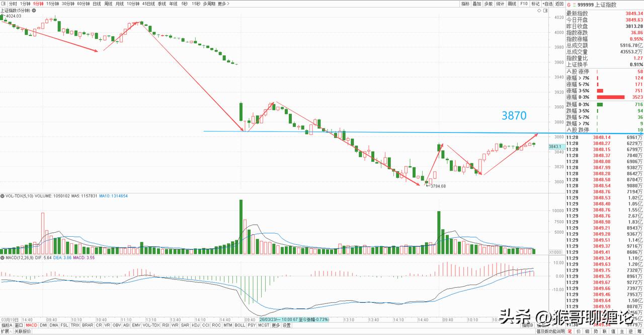This screenshot has width=644, height=335.
Task: Select the RSI indicator tab
Action: pos(165,325)
